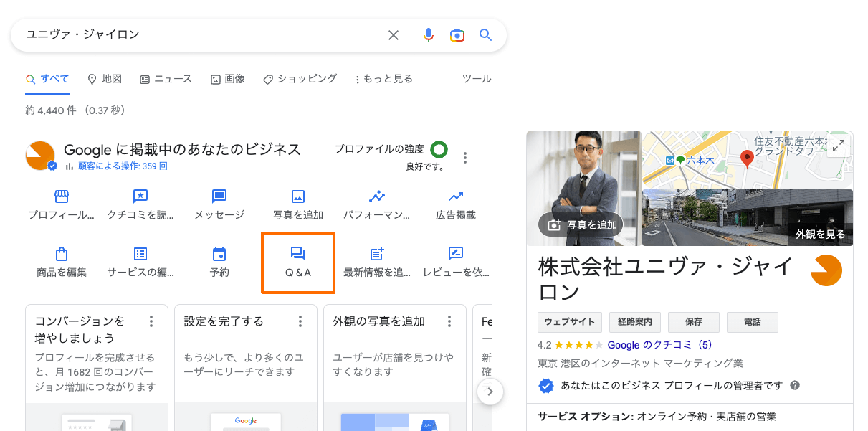
Task: Select the クチコミを読む icon
Action: click(x=140, y=204)
